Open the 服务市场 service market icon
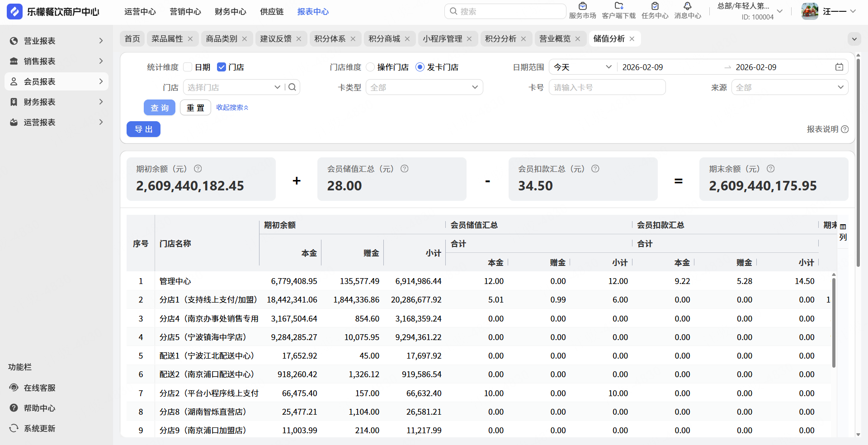This screenshot has width=868, height=445. click(582, 6)
